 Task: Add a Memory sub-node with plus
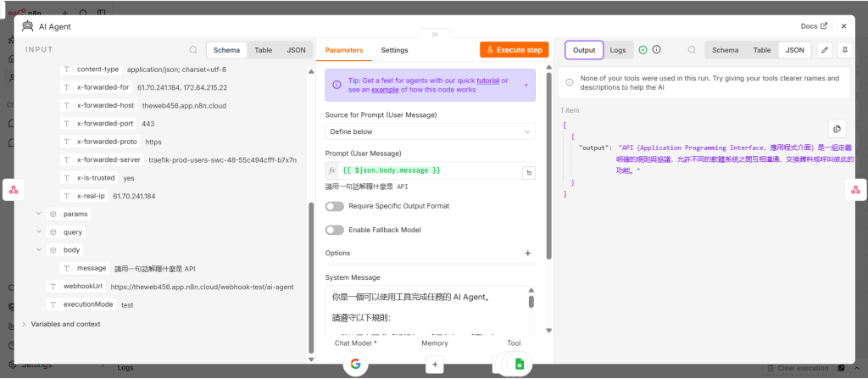coord(435,364)
